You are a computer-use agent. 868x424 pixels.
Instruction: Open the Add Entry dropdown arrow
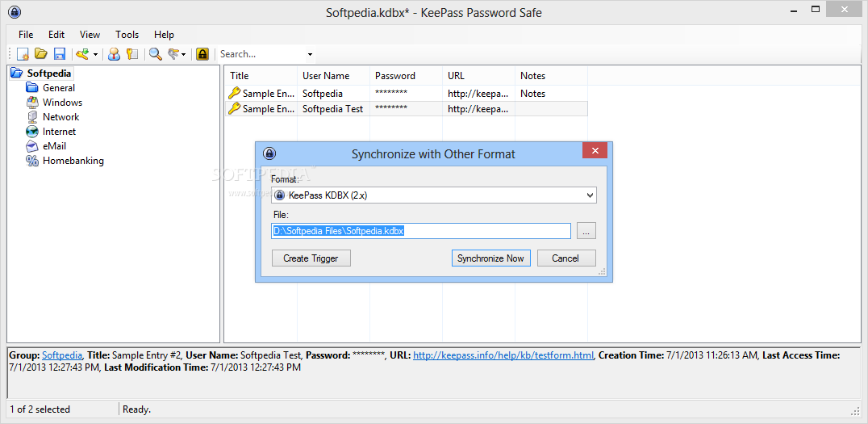95,54
